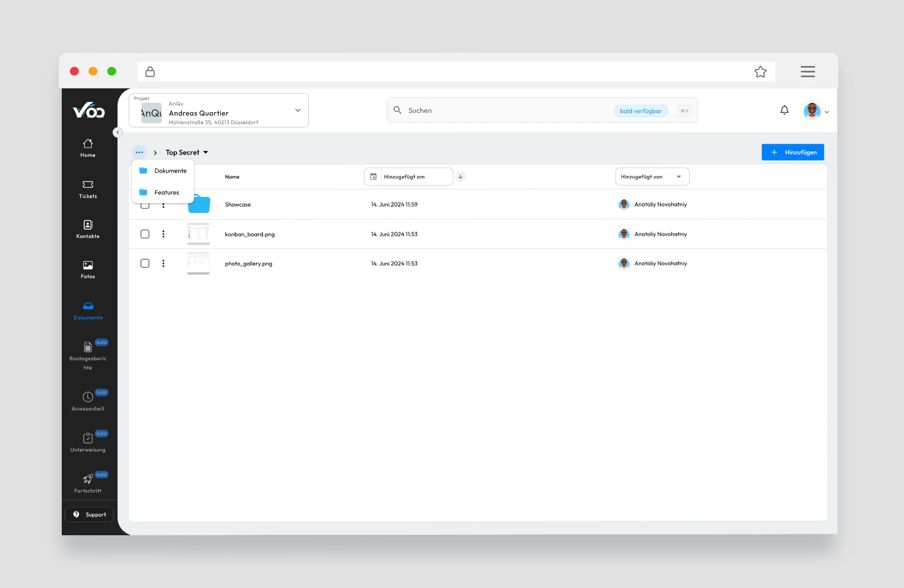This screenshot has width=904, height=588.
Task: Select the kanban_board.png checkbox
Action: [x=145, y=234]
